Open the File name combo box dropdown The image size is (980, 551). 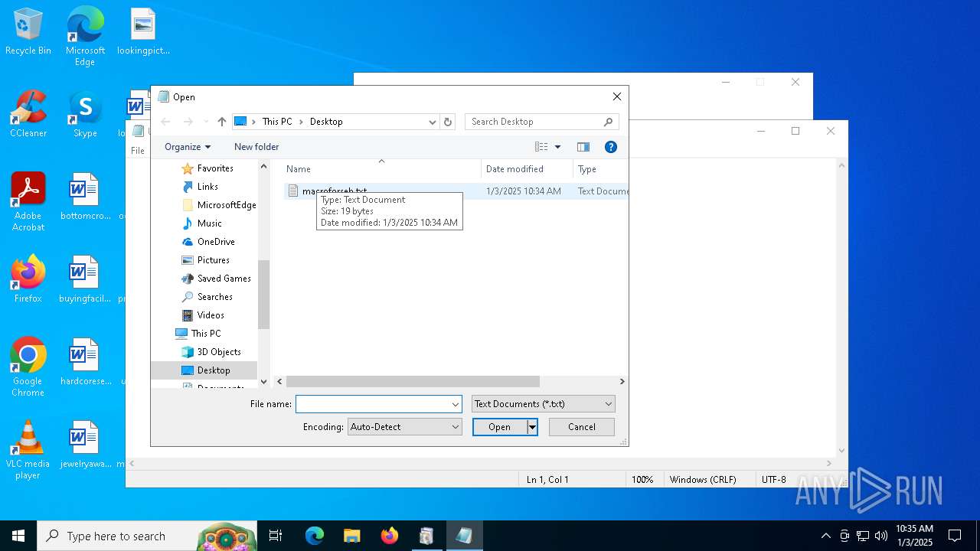click(456, 404)
